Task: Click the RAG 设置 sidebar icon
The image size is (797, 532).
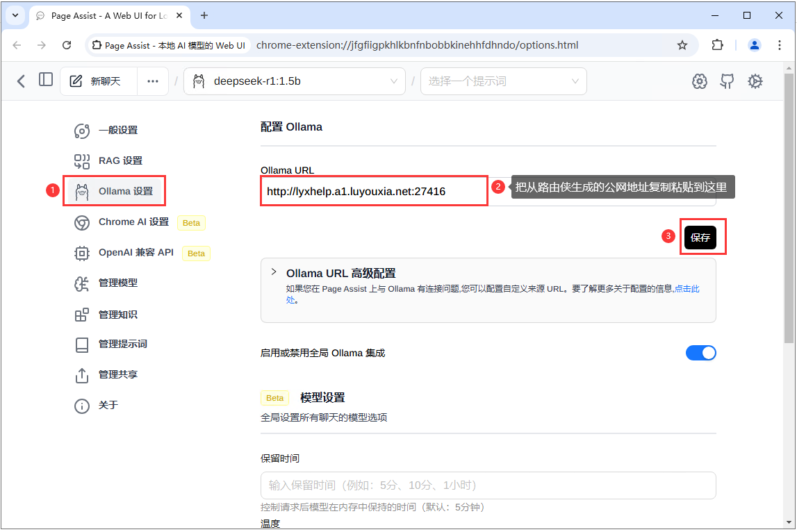Action: click(82, 162)
